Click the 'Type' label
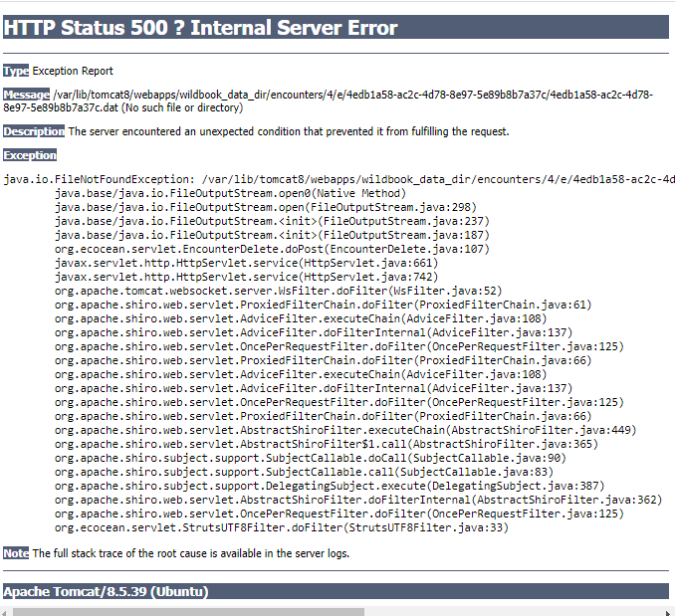The image size is (675, 616). tap(16, 71)
